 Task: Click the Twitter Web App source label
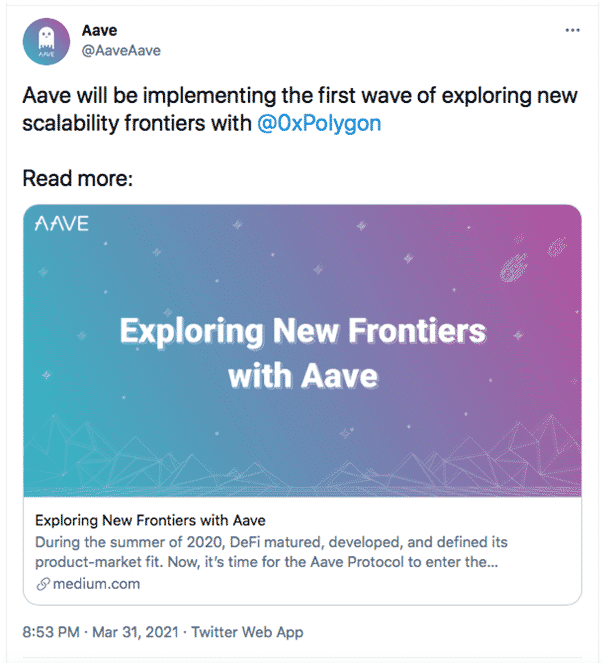click(249, 632)
